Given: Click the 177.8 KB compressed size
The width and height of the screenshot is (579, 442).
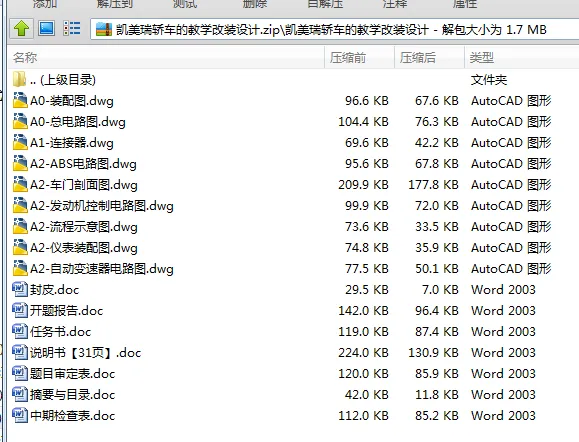Looking at the screenshot, I should click(x=433, y=185).
